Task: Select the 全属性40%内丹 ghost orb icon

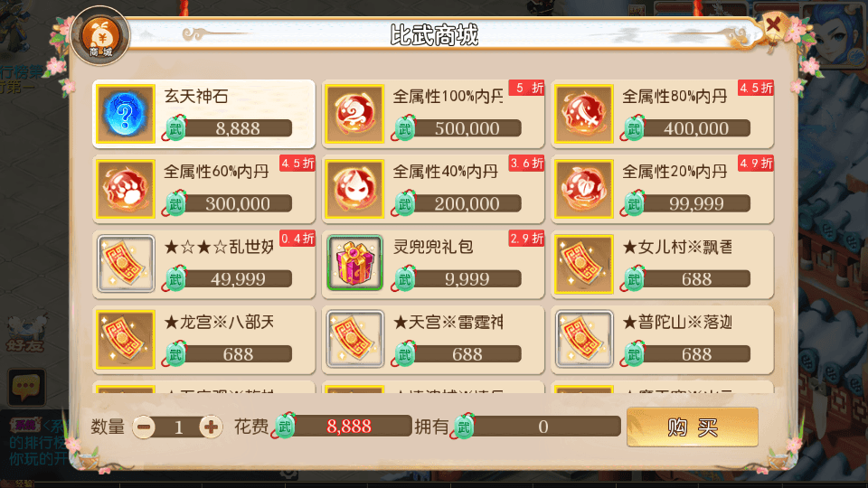Action: click(354, 189)
